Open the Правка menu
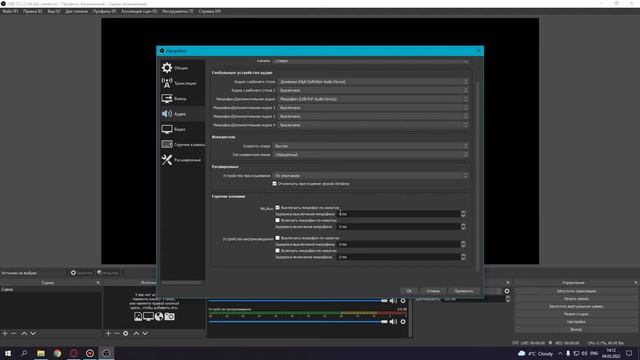Screen dimensions: 640x360 pyautogui.click(x=32, y=11)
